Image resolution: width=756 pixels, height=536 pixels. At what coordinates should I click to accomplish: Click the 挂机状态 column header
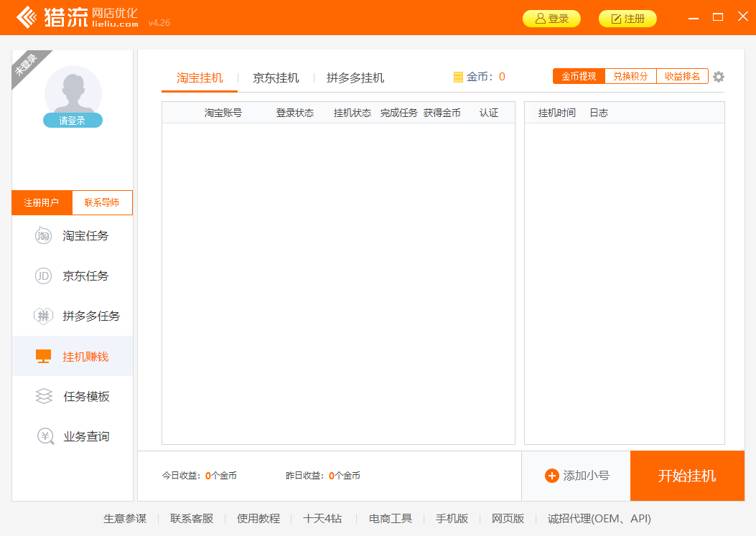(x=353, y=113)
